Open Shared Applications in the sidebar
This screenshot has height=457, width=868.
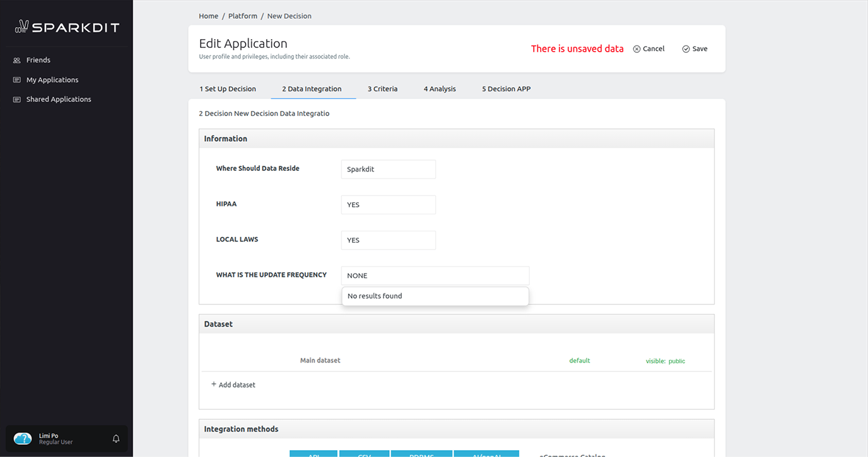click(x=58, y=99)
